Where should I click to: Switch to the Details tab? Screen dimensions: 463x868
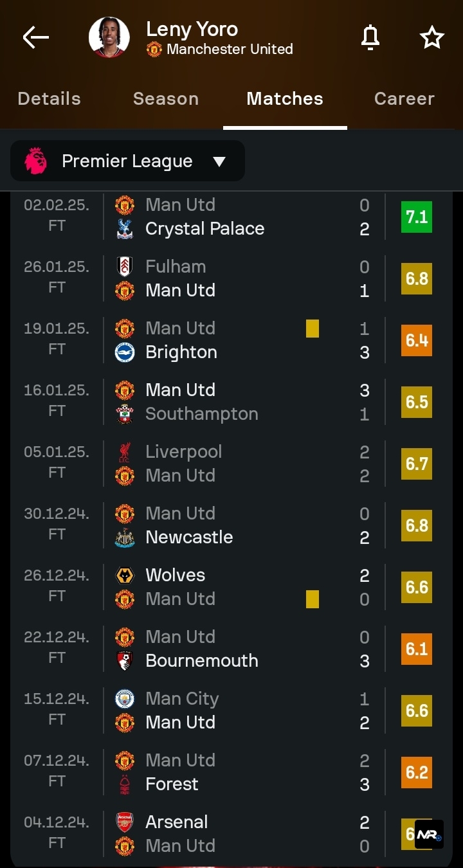tap(50, 99)
